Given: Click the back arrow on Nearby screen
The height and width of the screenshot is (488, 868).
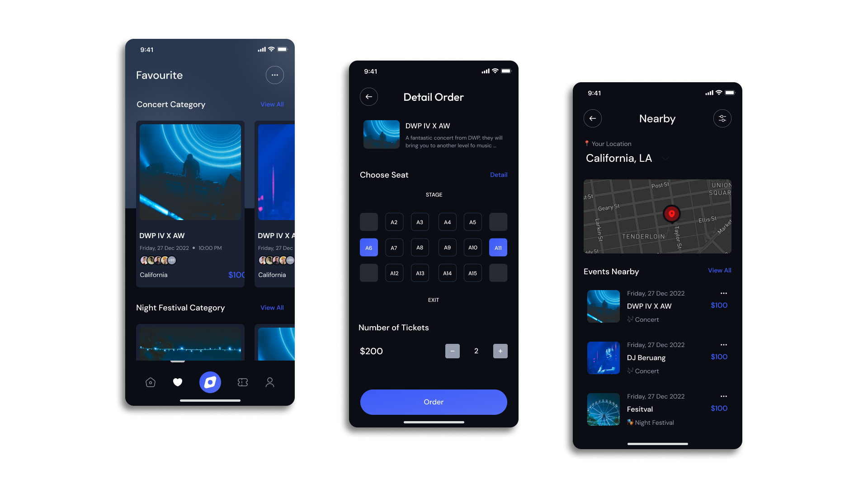Looking at the screenshot, I should click(x=593, y=118).
